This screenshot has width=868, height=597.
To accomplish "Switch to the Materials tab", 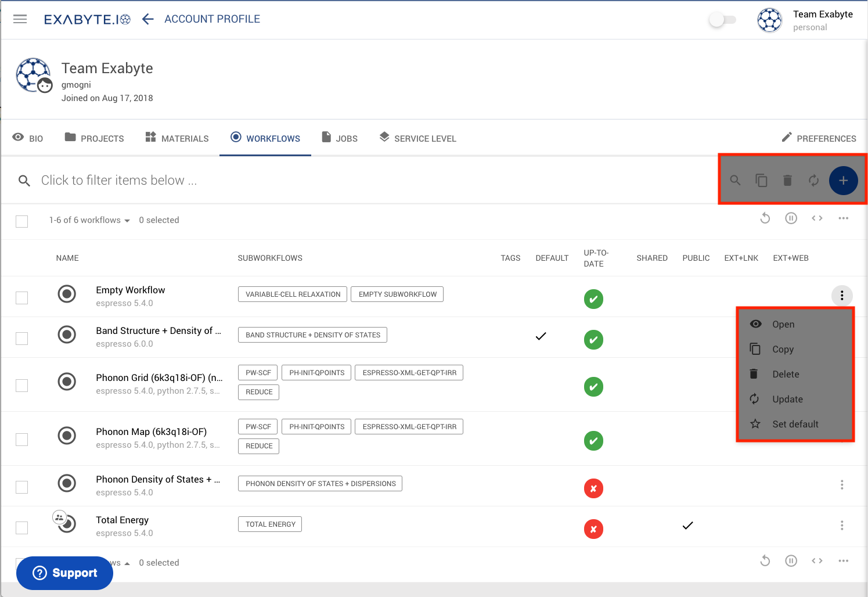I will coord(177,138).
